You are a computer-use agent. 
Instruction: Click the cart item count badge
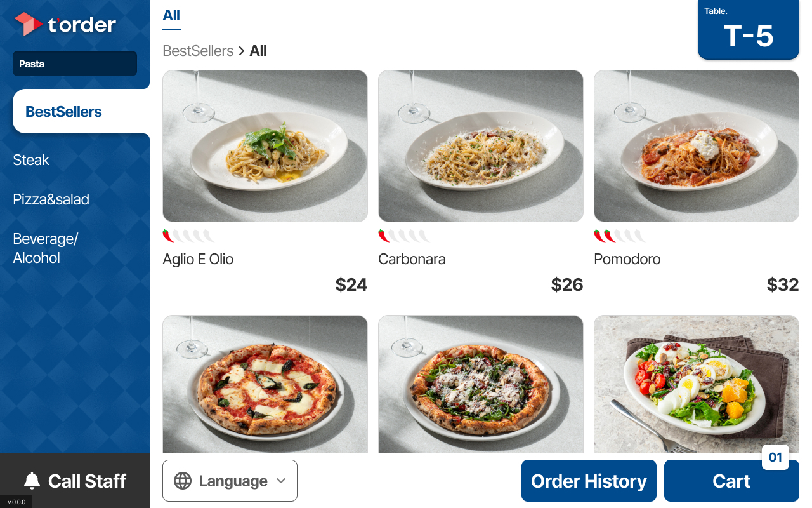pyautogui.click(x=775, y=457)
